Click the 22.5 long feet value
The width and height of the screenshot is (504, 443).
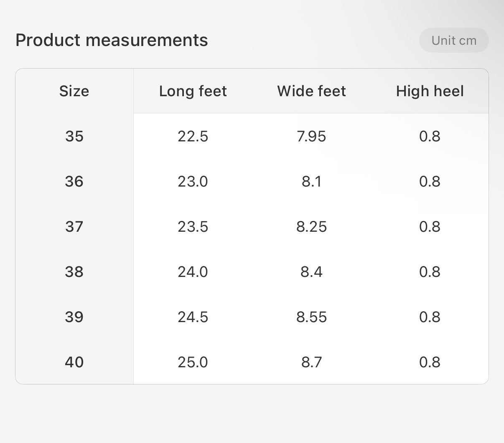pyautogui.click(x=193, y=136)
